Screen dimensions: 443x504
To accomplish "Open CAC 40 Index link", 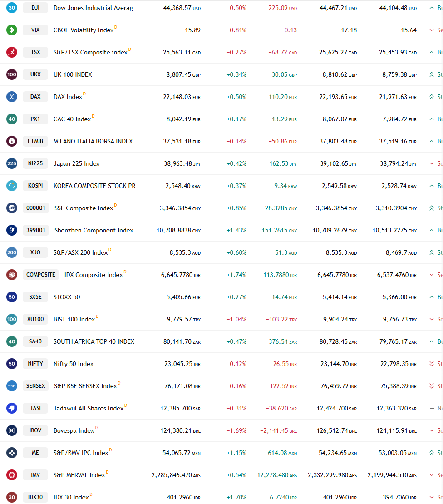I will 72,119.
